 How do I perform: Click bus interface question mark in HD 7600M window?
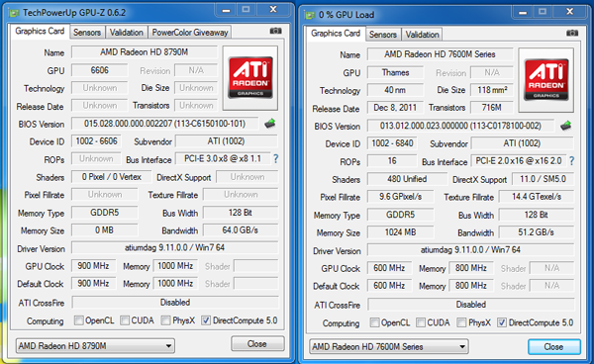571,161
